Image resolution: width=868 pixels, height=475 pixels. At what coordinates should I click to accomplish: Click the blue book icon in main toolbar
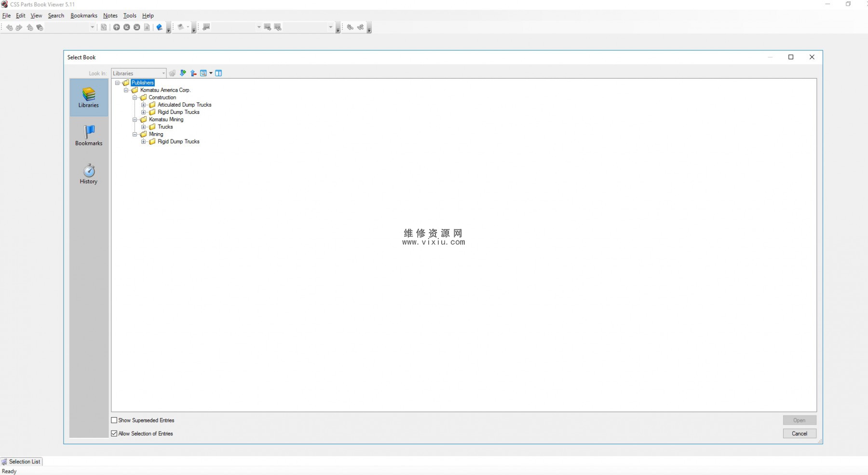(x=160, y=27)
